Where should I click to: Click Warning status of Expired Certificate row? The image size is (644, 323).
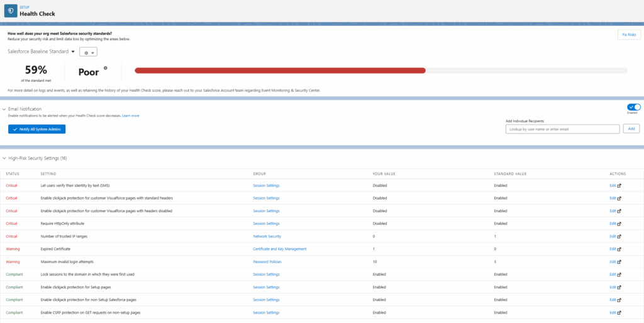click(x=13, y=249)
